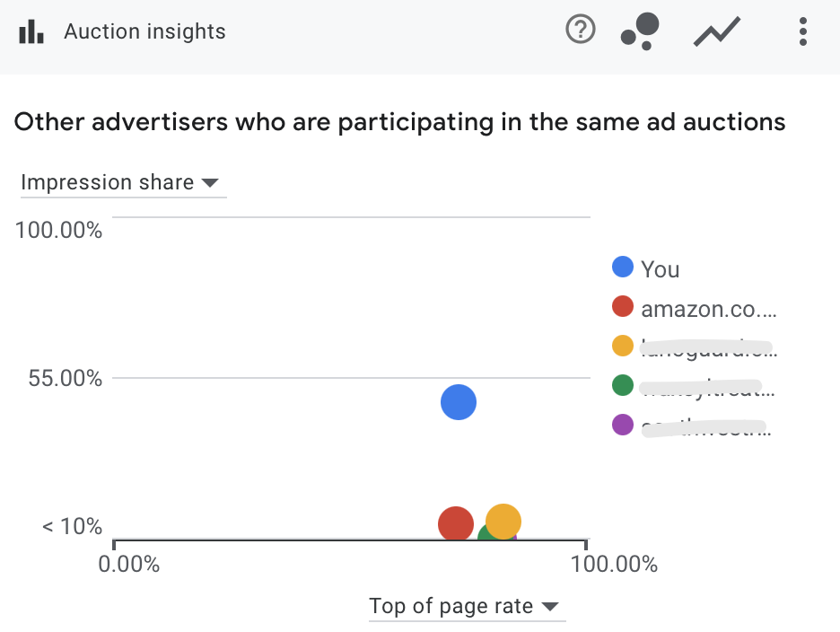Click the purple competitor legend dot
The height and width of the screenshot is (632, 840).
click(623, 425)
